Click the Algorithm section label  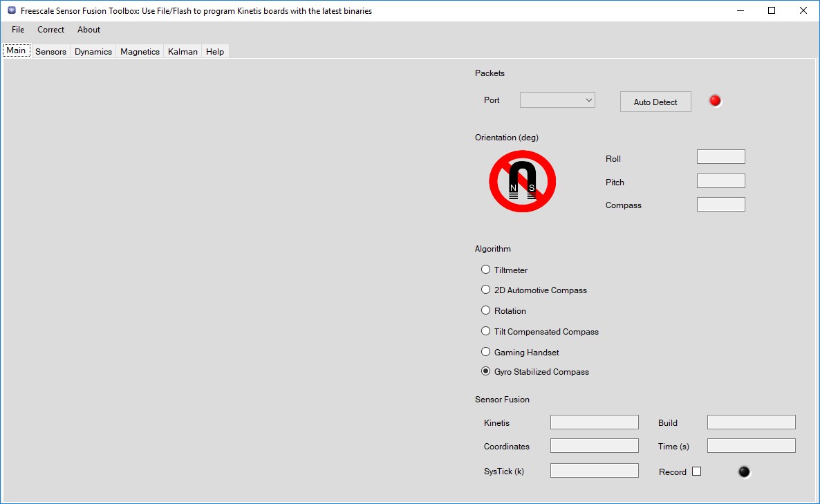pyautogui.click(x=493, y=249)
